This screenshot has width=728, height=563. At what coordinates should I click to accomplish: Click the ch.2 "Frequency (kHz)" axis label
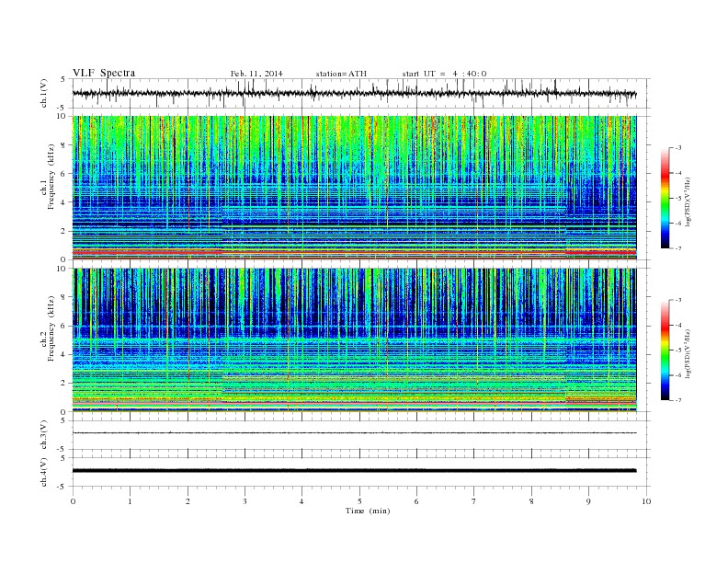point(51,328)
